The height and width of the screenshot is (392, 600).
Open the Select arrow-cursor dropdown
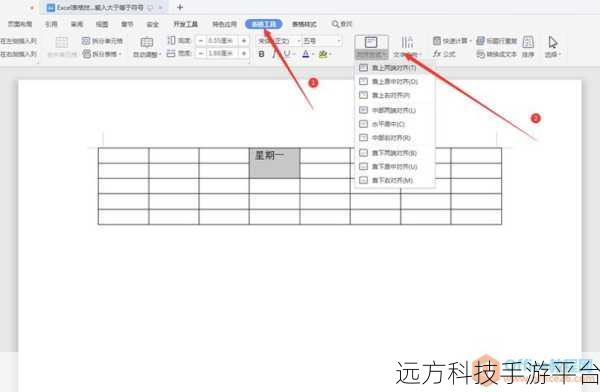pos(553,47)
